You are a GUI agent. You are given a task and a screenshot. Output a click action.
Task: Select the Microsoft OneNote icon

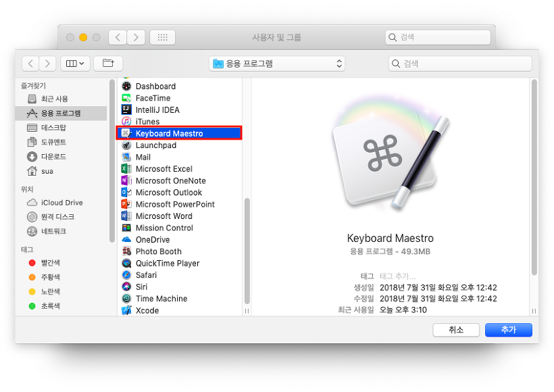[x=126, y=180]
